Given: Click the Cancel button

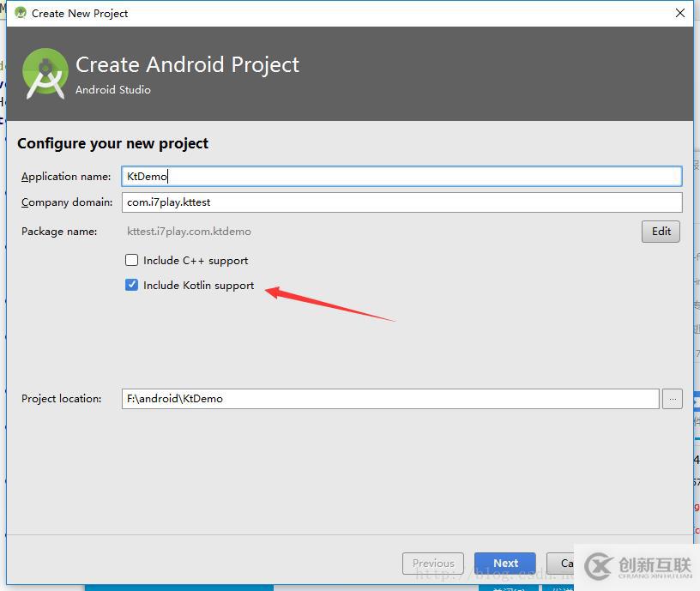Looking at the screenshot, I should pyautogui.click(x=566, y=564).
